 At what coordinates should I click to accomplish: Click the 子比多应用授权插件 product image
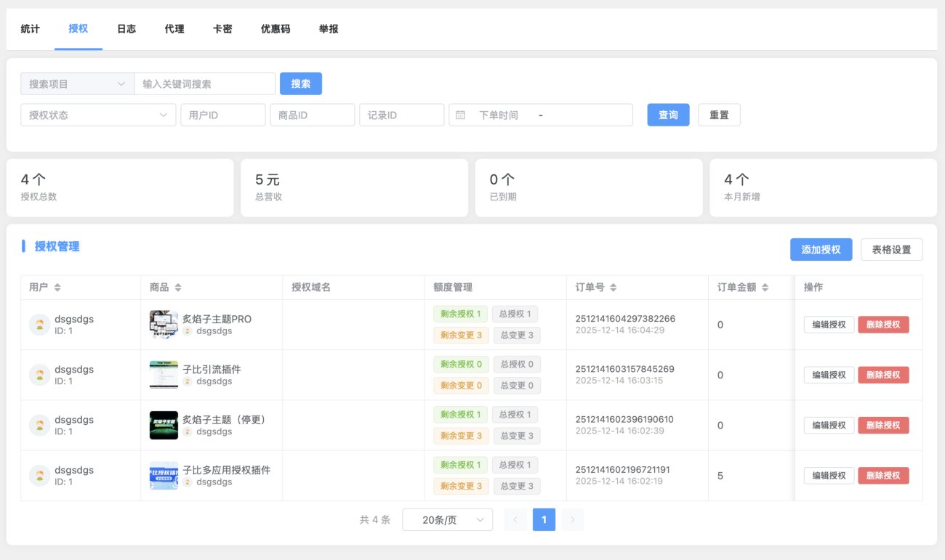click(x=164, y=476)
